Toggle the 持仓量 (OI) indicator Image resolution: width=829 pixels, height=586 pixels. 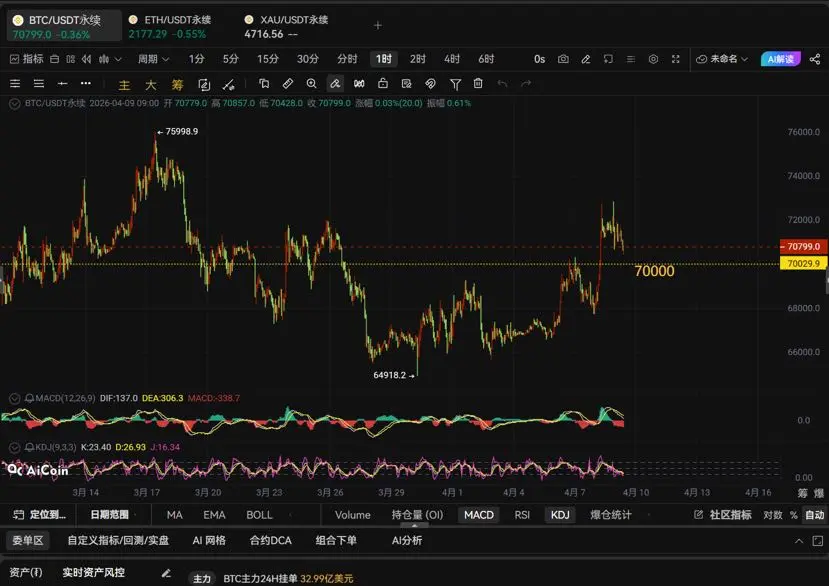pos(417,515)
